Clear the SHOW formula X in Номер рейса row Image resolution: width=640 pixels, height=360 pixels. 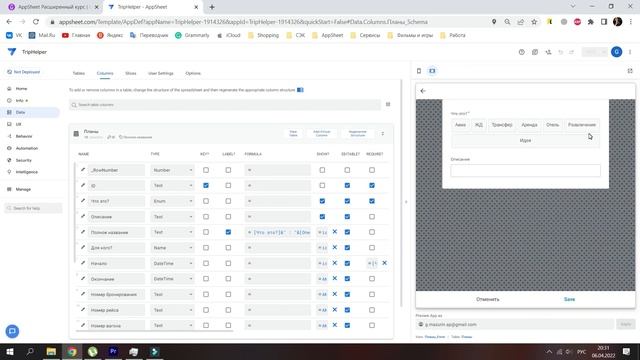point(335,310)
